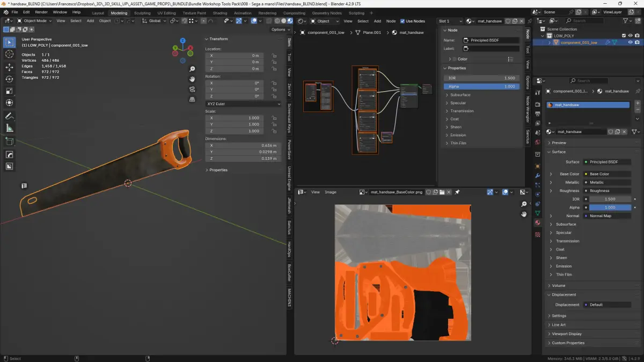Viewport: 644px width, 362px height.
Task: Disable component_001_low in renders camera icon
Action: (638, 42)
